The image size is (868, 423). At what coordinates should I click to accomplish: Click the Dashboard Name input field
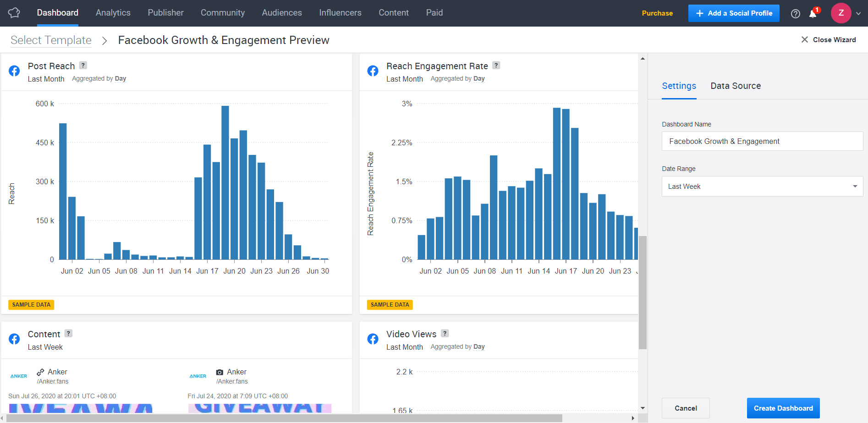coord(762,141)
